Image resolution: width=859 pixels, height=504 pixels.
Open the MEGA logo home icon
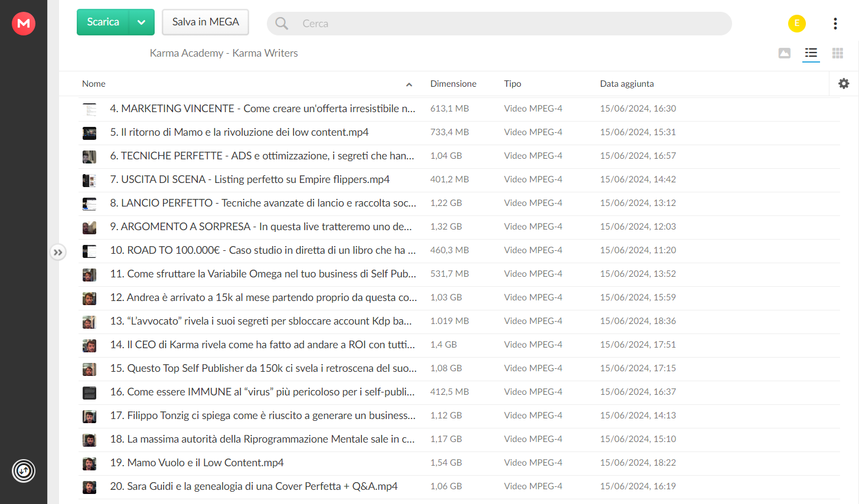[x=24, y=24]
